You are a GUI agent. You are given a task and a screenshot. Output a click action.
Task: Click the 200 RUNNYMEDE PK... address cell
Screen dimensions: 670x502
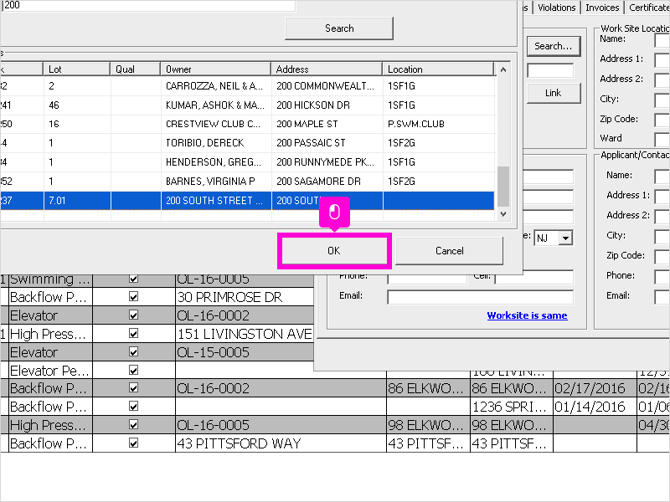point(327,162)
